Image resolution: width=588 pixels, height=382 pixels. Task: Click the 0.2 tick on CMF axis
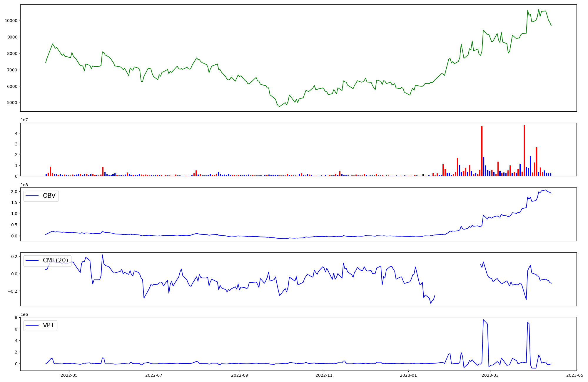coord(14,257)
